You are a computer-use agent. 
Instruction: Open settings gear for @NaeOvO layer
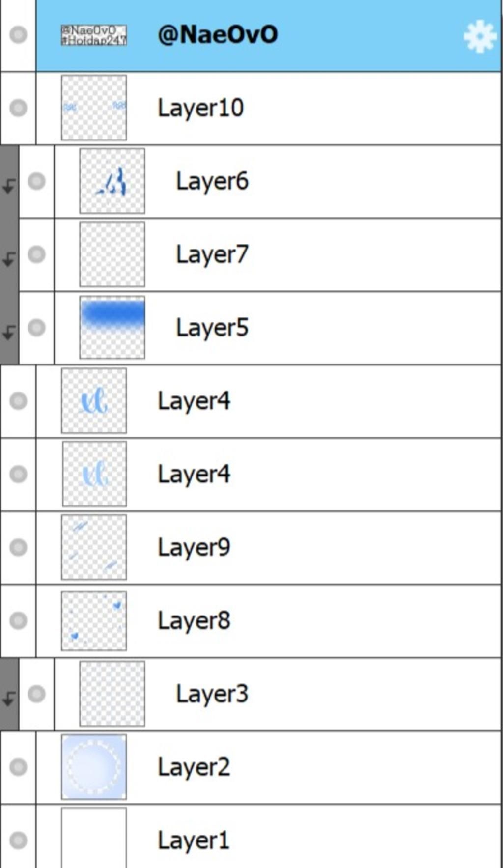[x=479, y=36]
